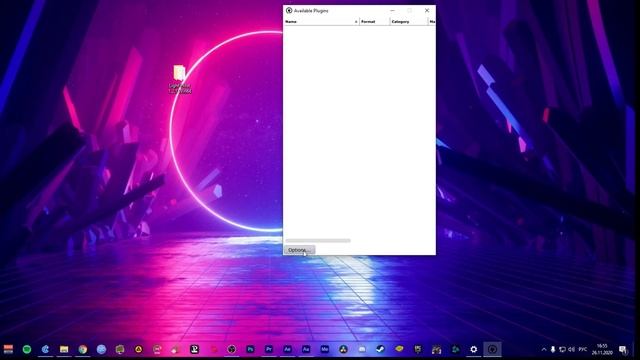Viewport: 640px width, 360px height.
Task: Show hidden system tray icons
Action: (544, 349)
